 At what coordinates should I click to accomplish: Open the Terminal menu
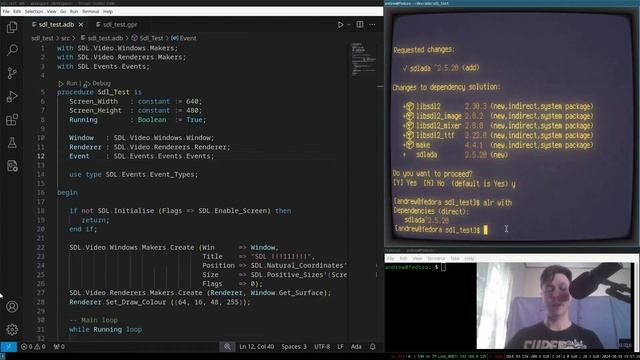pyautogui.click(x=90, y=11)
